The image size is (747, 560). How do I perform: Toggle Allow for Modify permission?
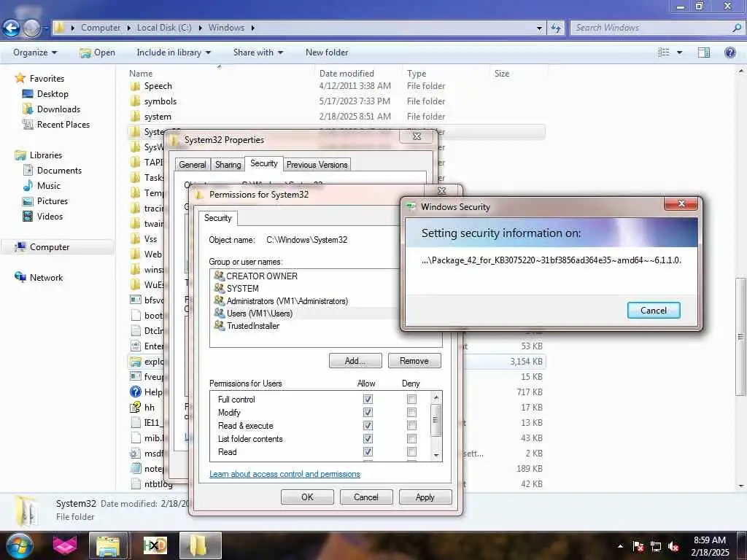point(368,413)
